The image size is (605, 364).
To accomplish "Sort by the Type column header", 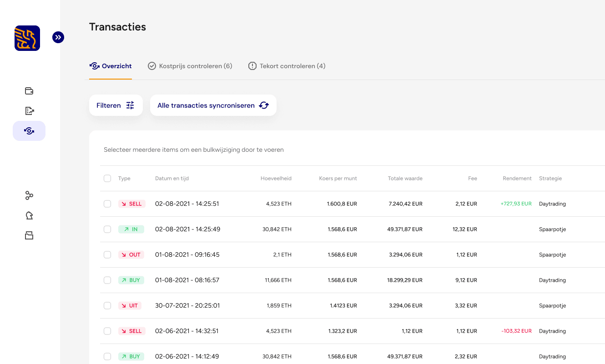I will [x=124, y=179].
